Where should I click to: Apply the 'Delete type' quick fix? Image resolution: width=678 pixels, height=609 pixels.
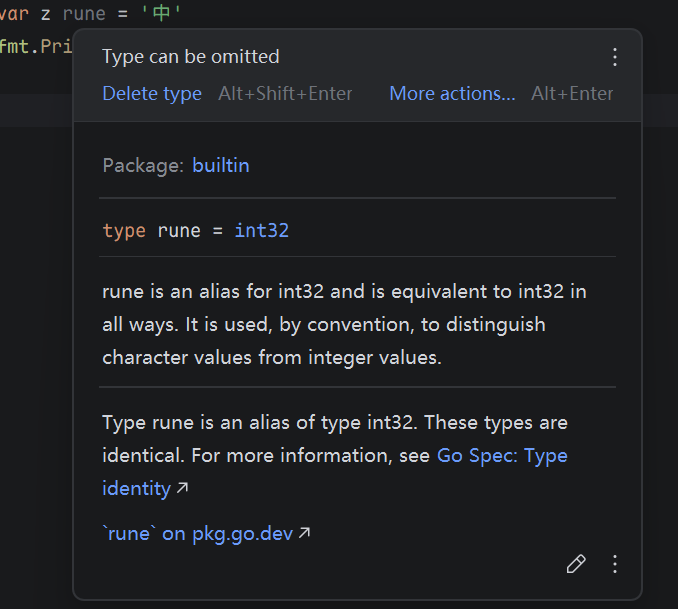pyautogui.click(x=152, y=93)
